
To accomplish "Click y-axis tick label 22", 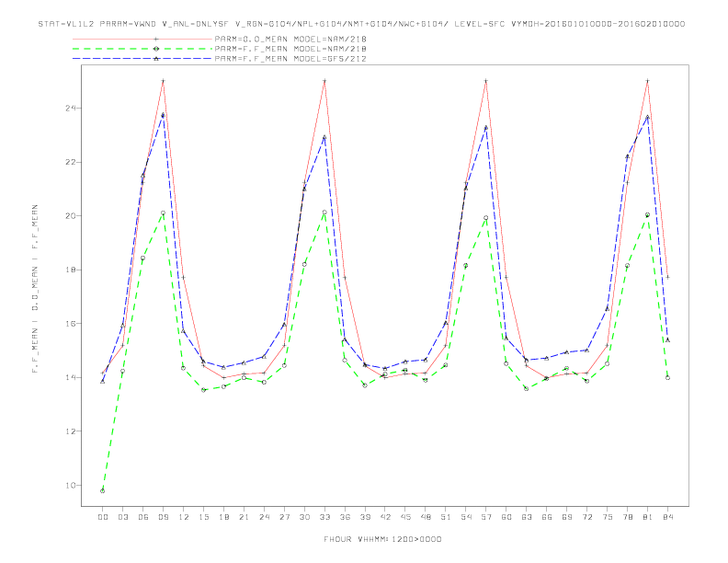I will pos(70,162).
